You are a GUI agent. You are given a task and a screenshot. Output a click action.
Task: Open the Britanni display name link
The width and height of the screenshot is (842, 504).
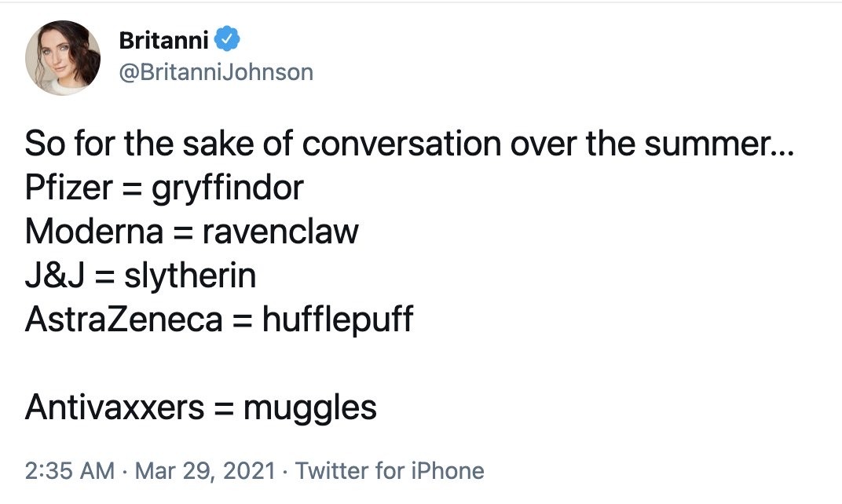pos(164,40)
